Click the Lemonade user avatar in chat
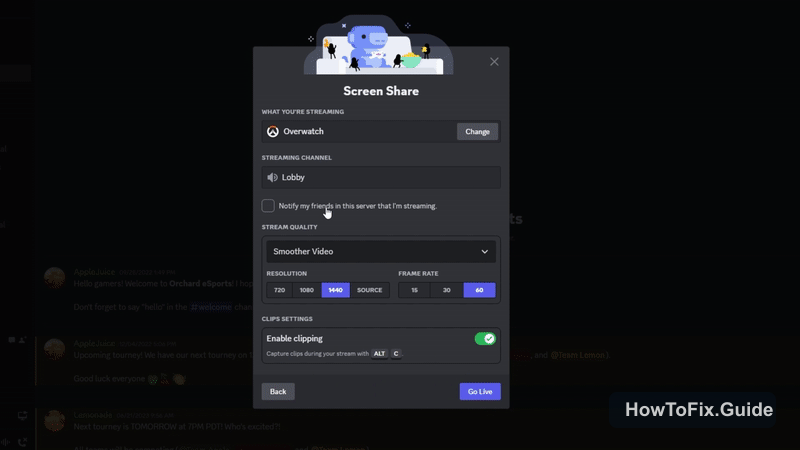The image size is (800, 450). pos(55,421)
